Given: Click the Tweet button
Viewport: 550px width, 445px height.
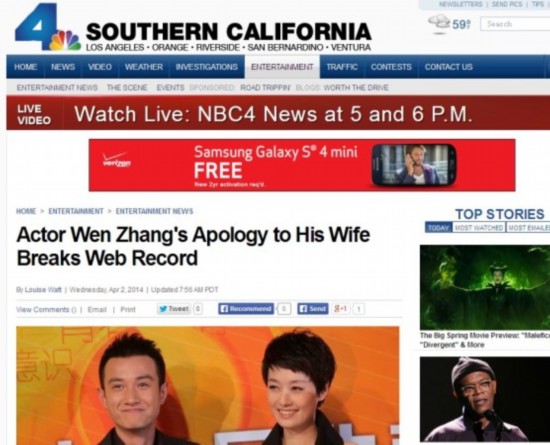Looking at the screenshot, I should (174, 309).
